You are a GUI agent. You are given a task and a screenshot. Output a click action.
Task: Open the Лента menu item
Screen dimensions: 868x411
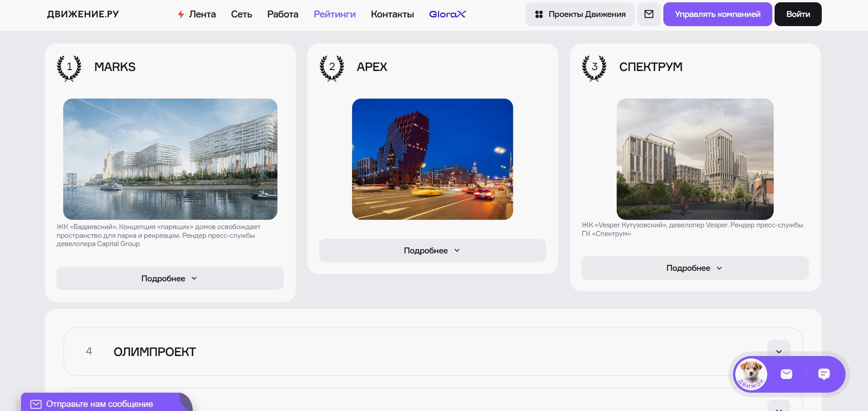pos(202,14)
